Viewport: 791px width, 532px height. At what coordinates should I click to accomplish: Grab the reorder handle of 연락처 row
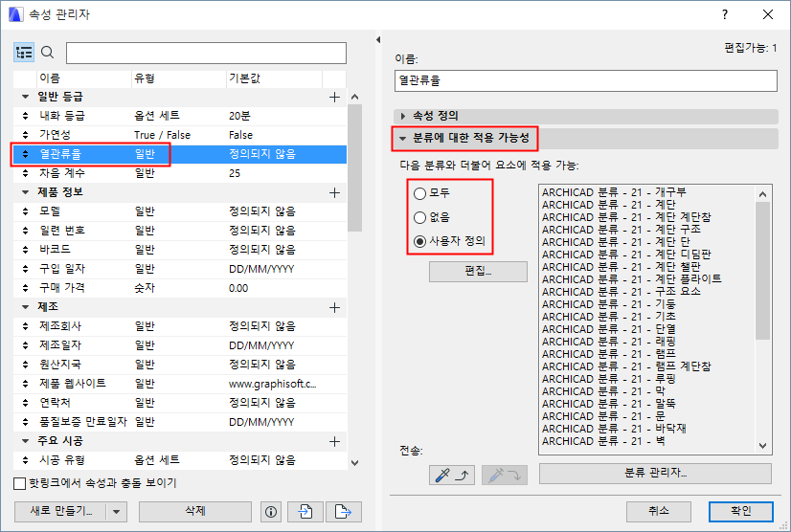coord(25,403)
